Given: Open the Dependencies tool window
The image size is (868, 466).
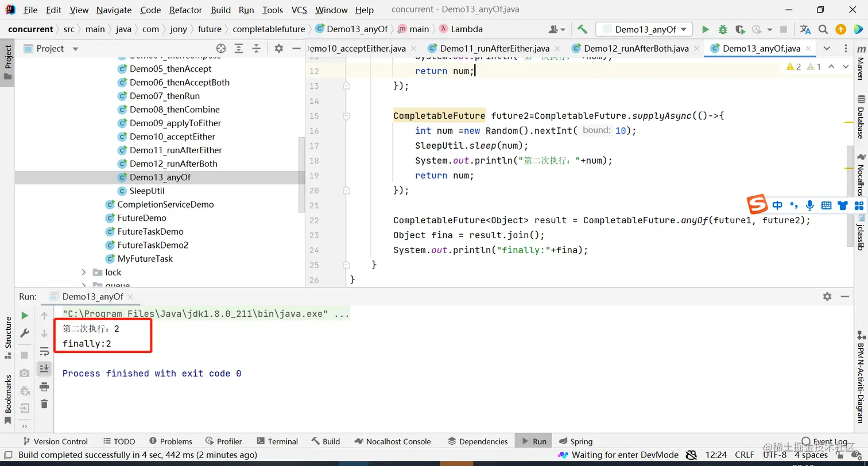Looking at the screenshot, I should point(478,441).
